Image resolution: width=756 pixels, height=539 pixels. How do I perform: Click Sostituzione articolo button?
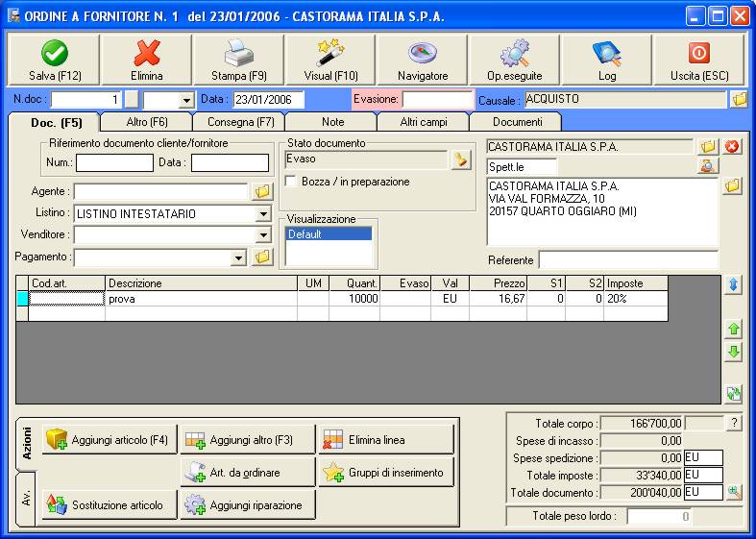(x=110, y=505)
